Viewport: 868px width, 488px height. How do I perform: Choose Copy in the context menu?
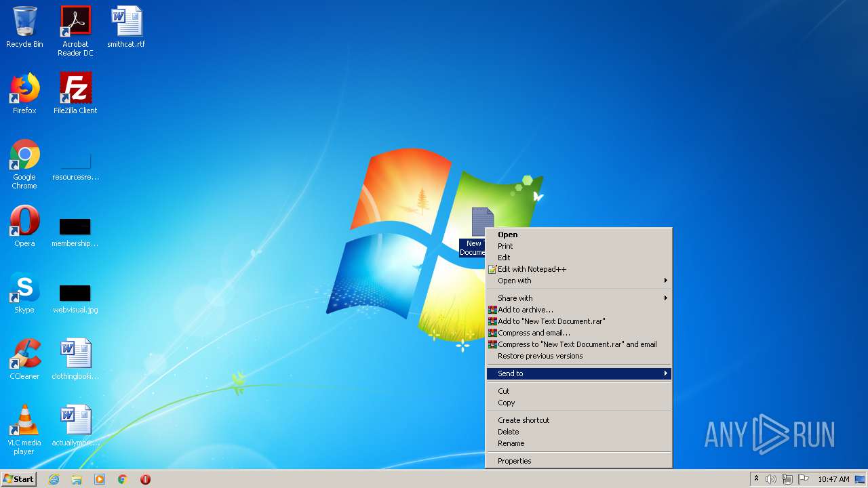(579, 403)
